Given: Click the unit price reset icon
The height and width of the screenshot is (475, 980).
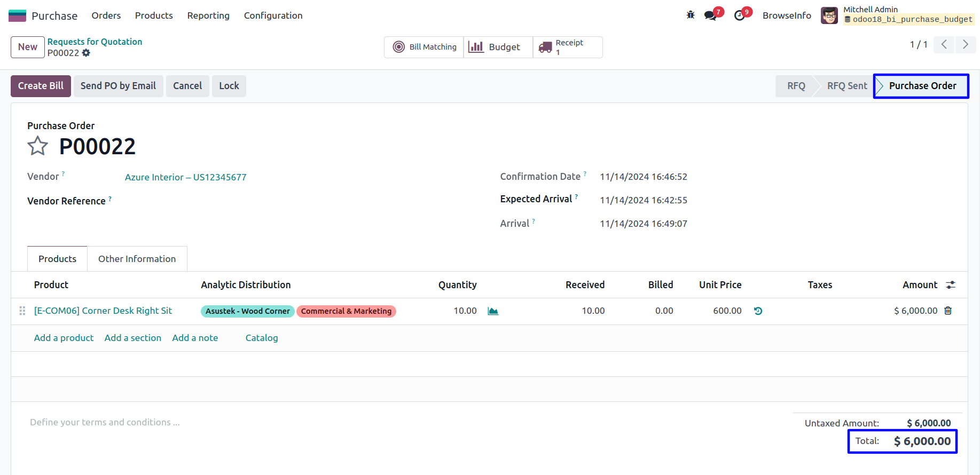Looking at the screenshot, I should point(758,311).
